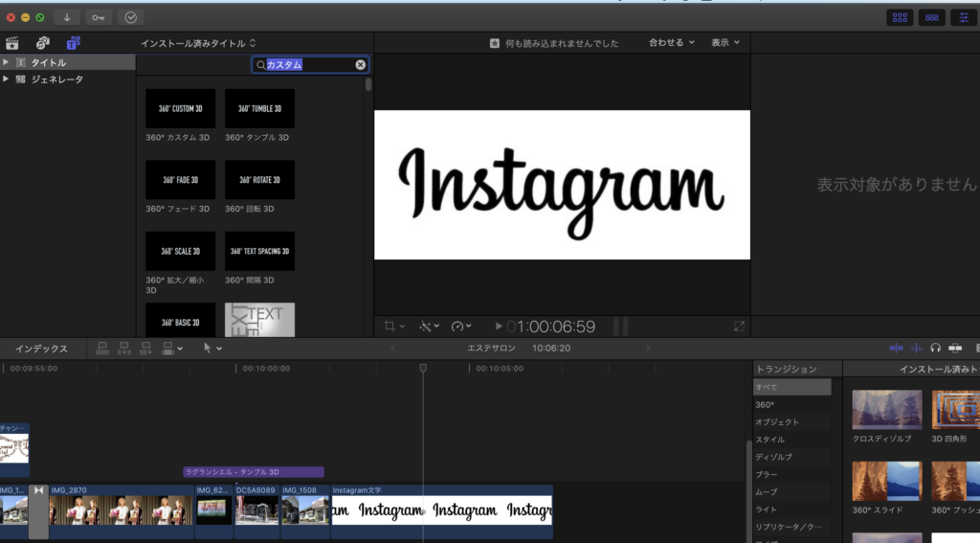Go back in timeline history
Screen dimensions: 980x543
click(392, 349)
